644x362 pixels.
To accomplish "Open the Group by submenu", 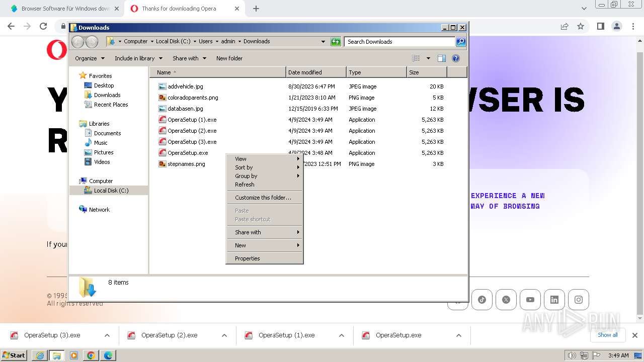I will click(265, 176).
